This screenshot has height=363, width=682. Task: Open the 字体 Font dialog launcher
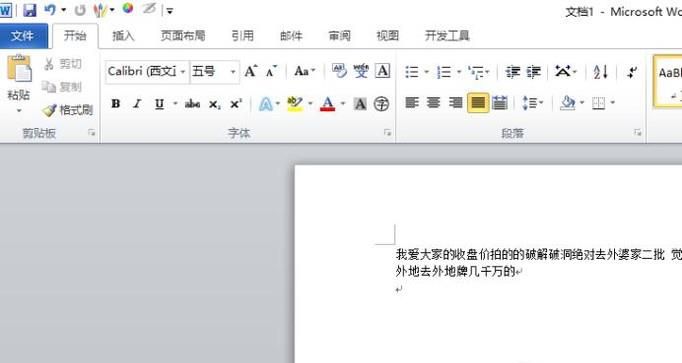point(387,133)
